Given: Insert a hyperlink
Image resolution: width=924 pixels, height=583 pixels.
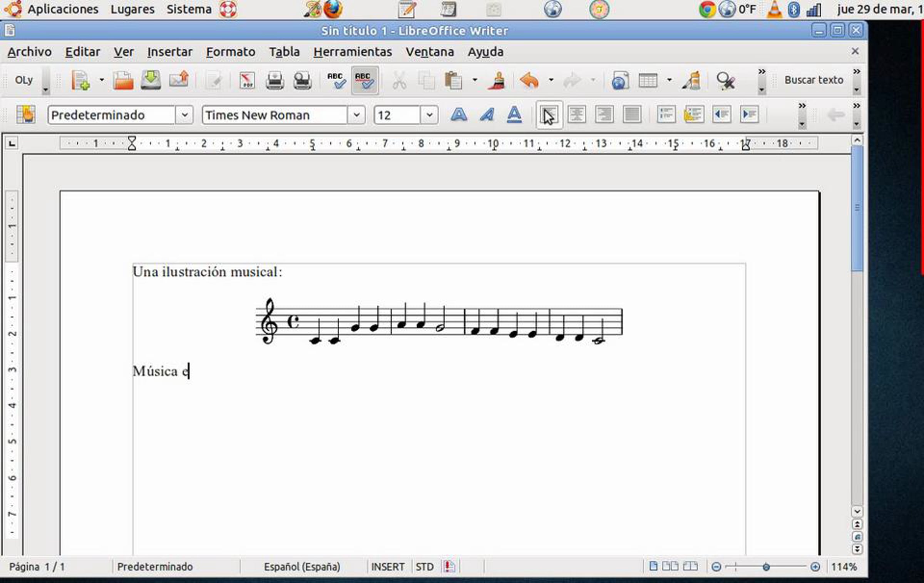Looking at the screenshot, I should [620, 80].
